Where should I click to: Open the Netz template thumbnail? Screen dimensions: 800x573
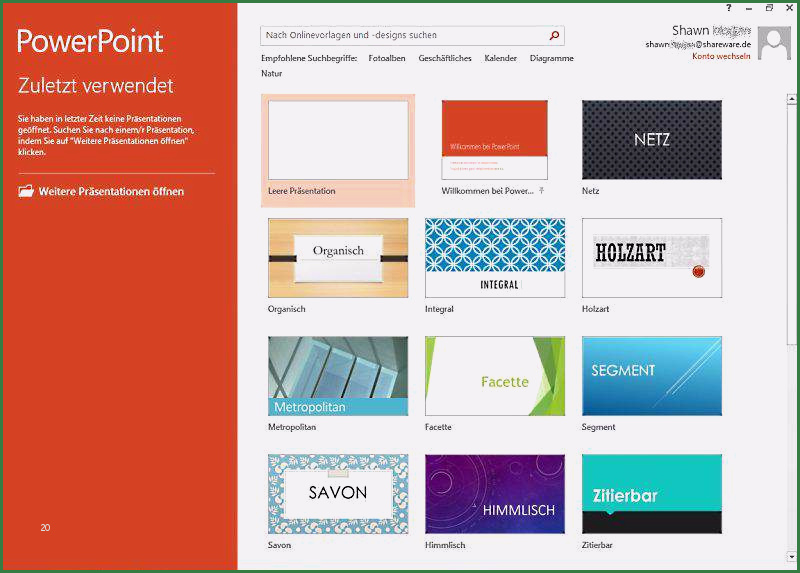click(651, 140)
